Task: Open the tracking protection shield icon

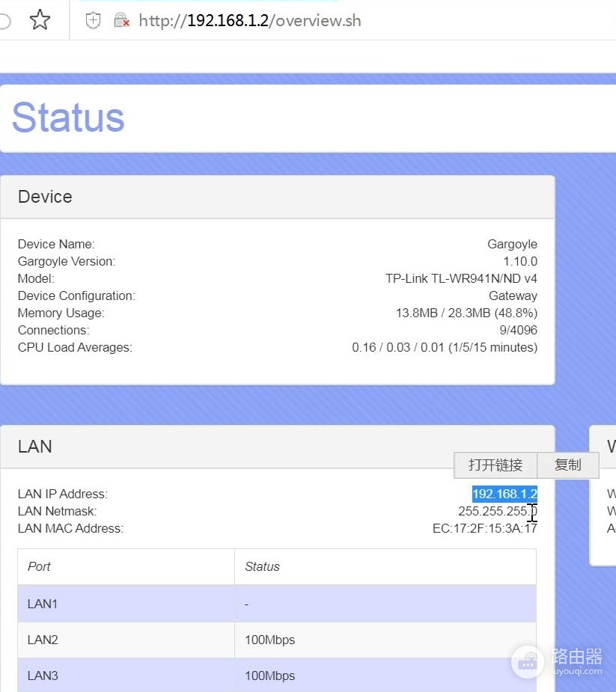Action: click(x=94, y=21)
